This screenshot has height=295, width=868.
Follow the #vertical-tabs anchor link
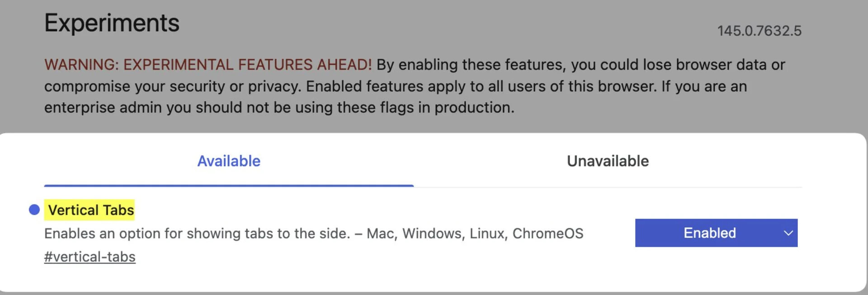(x=90, y=257)
